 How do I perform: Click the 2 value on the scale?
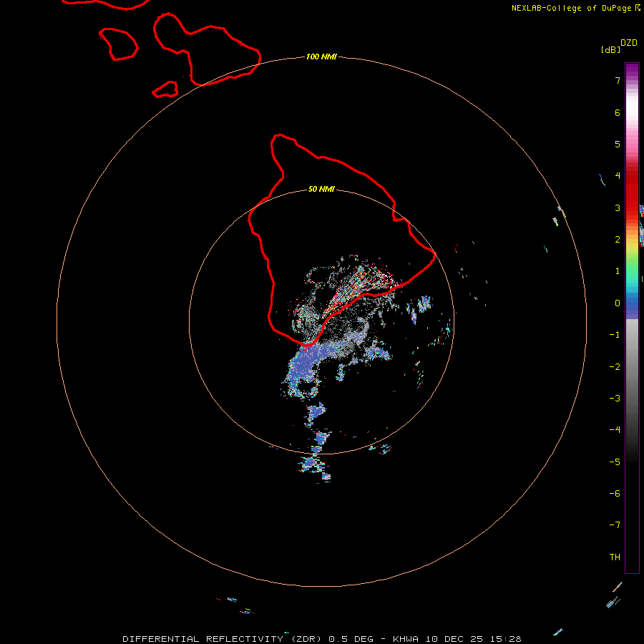[x=618, y=240]
